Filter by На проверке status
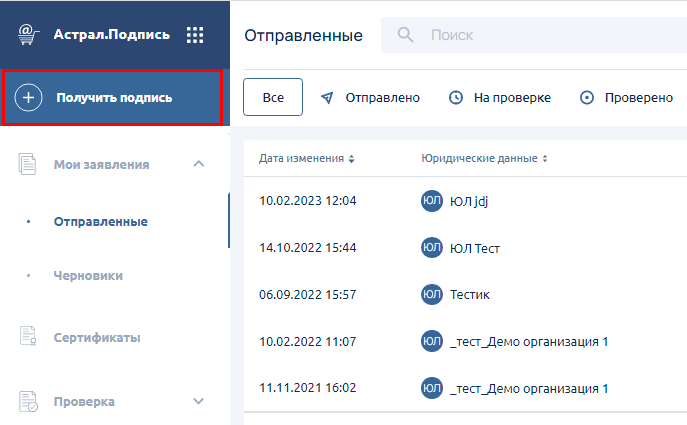 pos(500,97)
